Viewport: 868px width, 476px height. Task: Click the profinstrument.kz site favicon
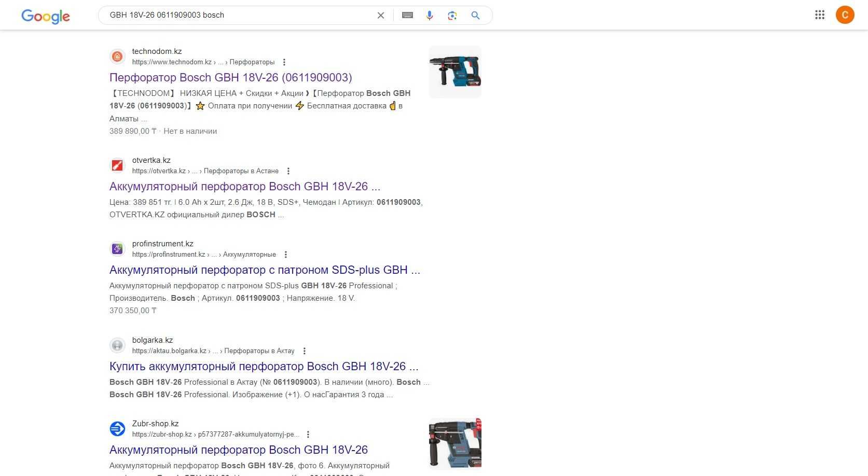pyautogui.click(x=118, y=249)
